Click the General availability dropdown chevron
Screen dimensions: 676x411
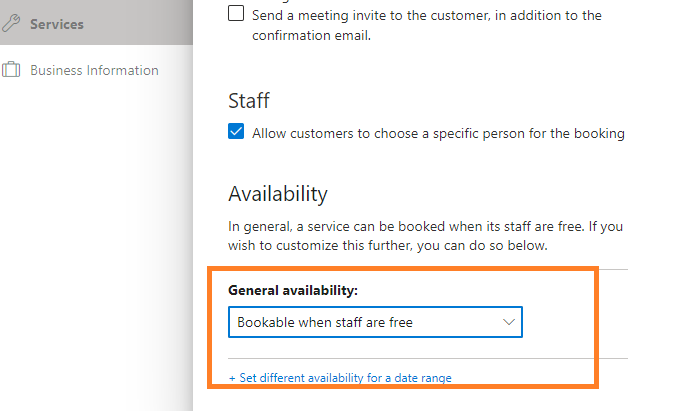[508, 322]
